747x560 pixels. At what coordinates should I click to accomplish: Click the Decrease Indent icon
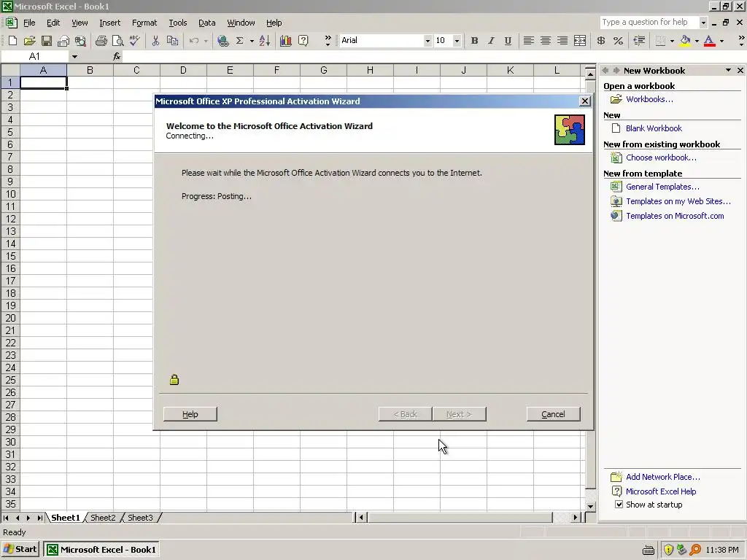point(639,41)
